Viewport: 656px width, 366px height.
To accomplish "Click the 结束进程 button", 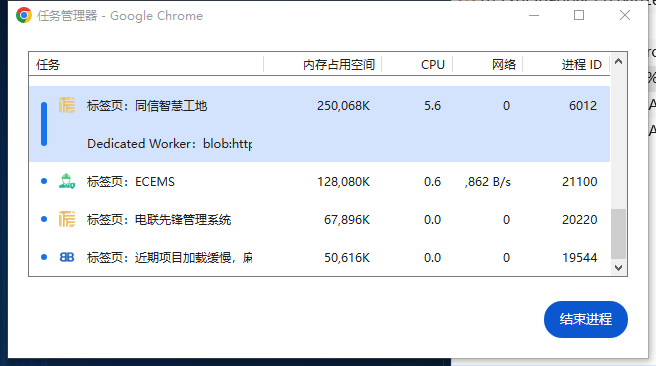I will [586, 319].
